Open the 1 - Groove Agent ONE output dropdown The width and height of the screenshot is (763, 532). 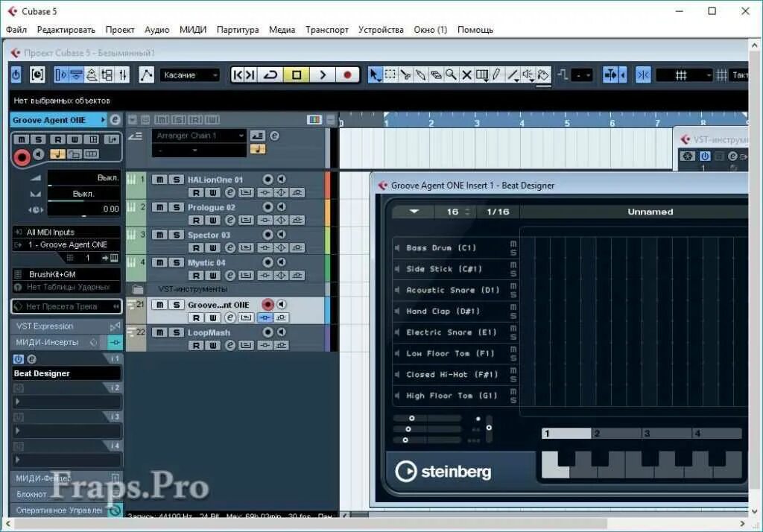pos(66,245)
